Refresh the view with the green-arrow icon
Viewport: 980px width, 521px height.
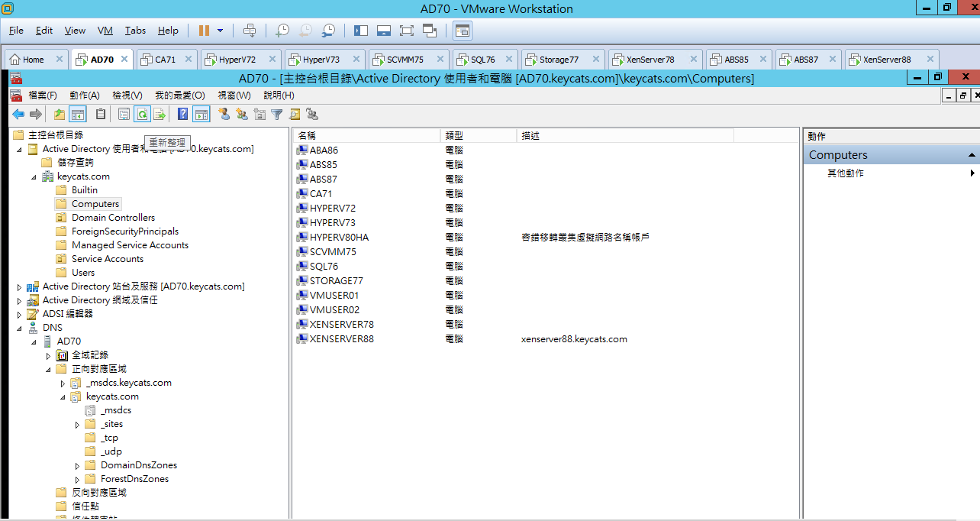(142, 115)
